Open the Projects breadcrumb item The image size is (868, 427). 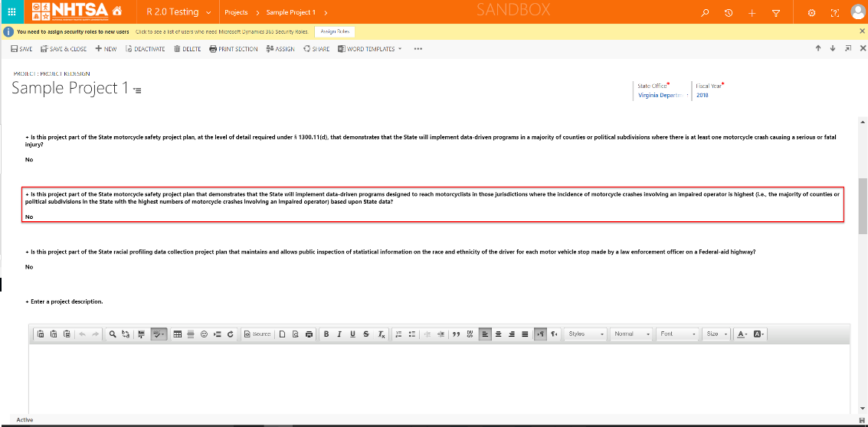(x=236, y=13)
